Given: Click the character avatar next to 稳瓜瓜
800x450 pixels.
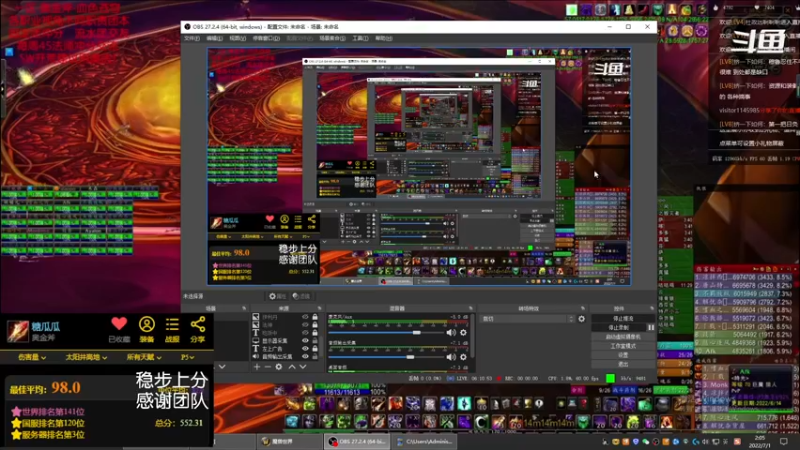Looking at the screenshot, I should pos(17,331).
